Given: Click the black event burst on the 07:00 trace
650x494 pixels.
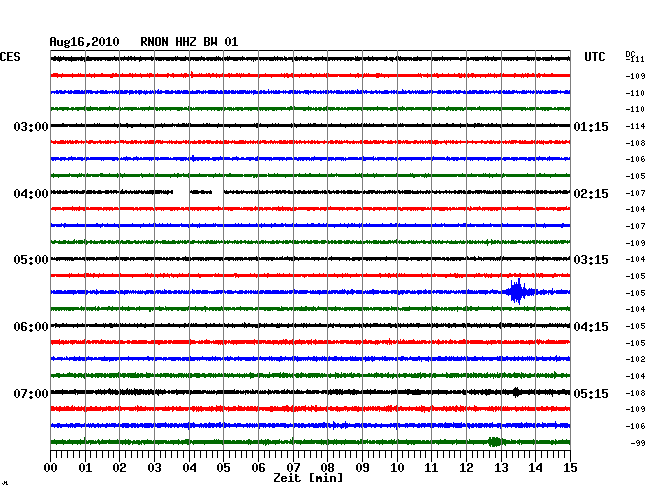Looking at the screenshot, I should [x=516, y=392].
